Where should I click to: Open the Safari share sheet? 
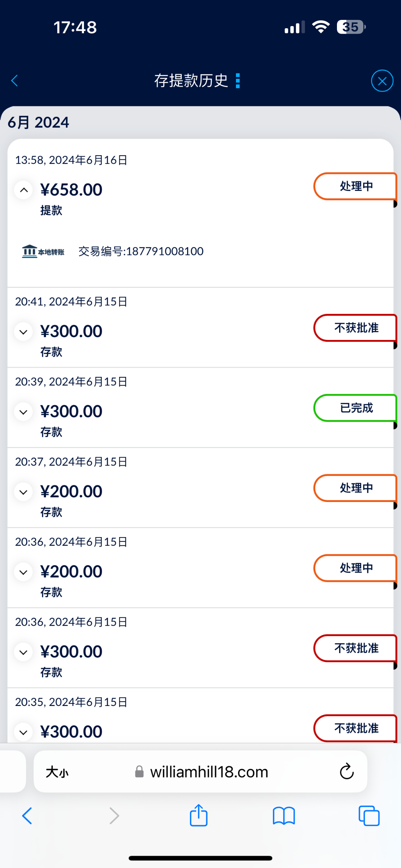click(199, 816)
